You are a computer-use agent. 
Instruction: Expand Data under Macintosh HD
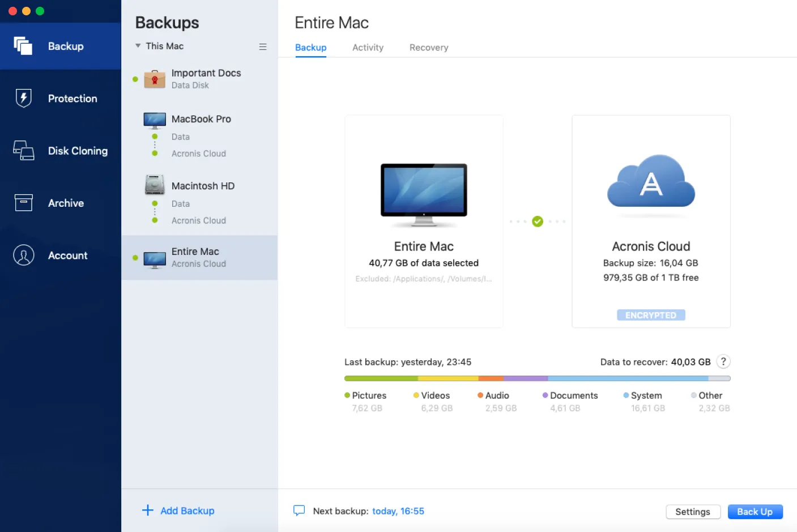pyautogui.click(x=180, y=203)
